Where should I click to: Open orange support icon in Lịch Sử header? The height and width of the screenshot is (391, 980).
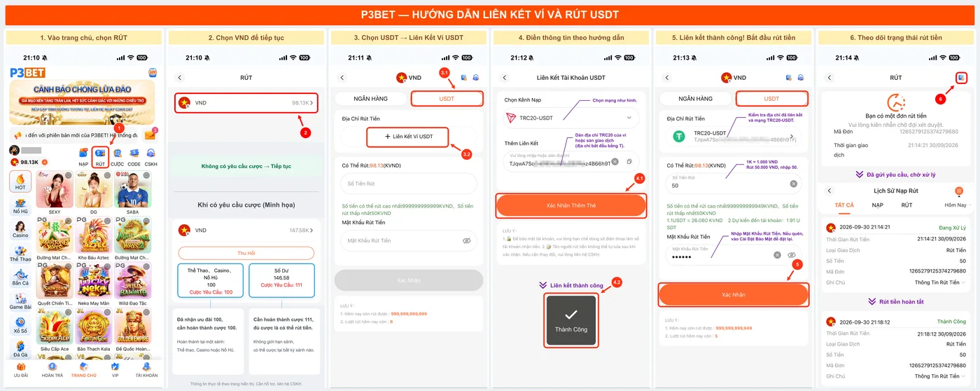(x=959, y=191)
